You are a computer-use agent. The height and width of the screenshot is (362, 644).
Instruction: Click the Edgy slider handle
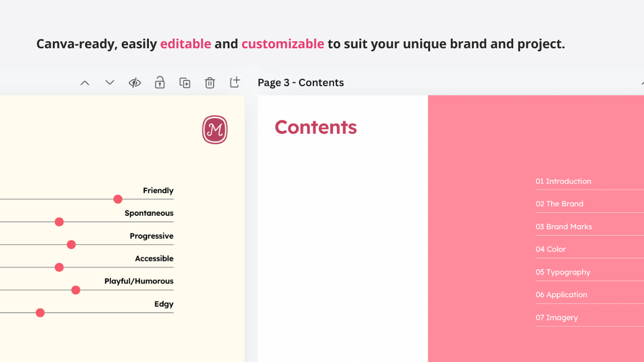tap(40, 313)
